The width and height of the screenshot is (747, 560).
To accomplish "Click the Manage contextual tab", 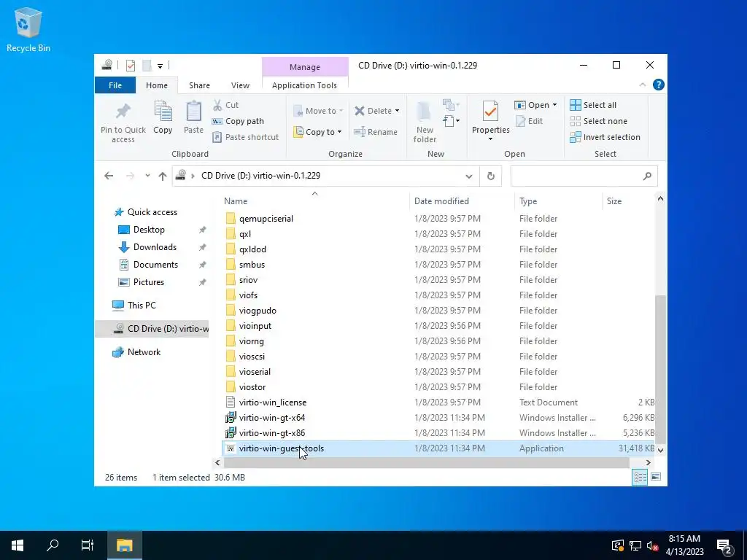I will [305, 67].
